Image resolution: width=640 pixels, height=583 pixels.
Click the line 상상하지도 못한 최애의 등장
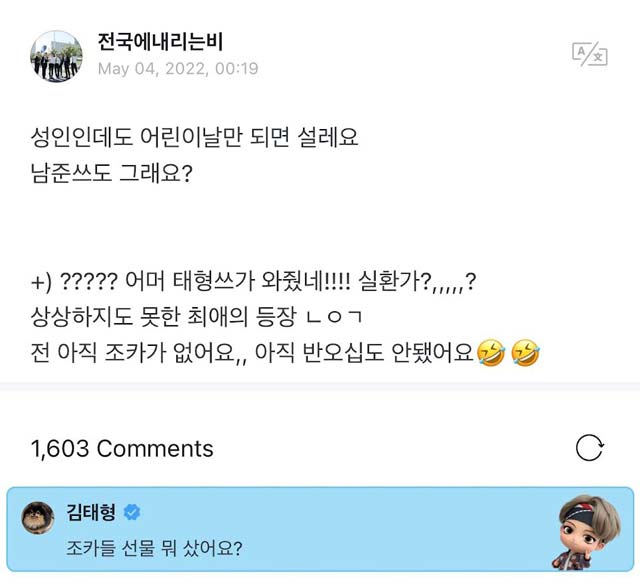[x=196, y=317]
